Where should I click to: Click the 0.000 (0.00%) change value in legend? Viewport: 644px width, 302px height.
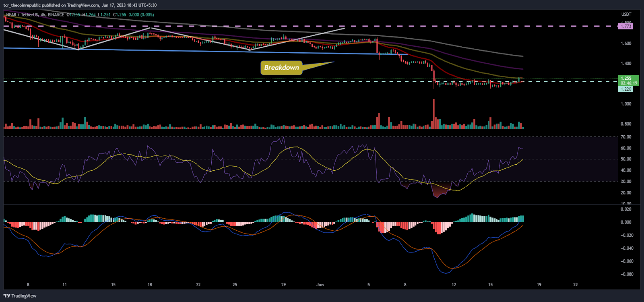[141, 14]
